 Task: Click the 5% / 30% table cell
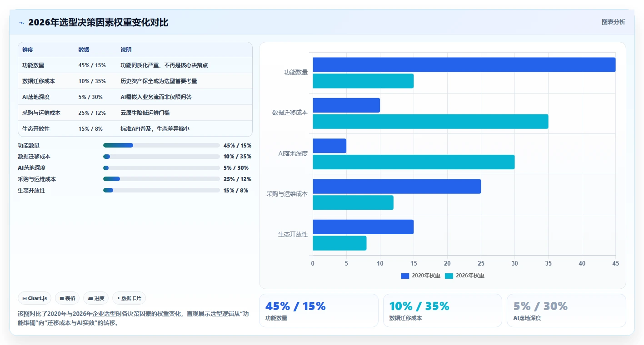click(90, 97)
